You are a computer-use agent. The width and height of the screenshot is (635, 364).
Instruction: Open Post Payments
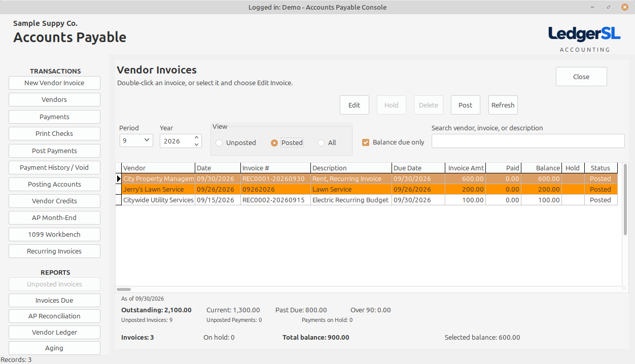[x=54, y=151]
